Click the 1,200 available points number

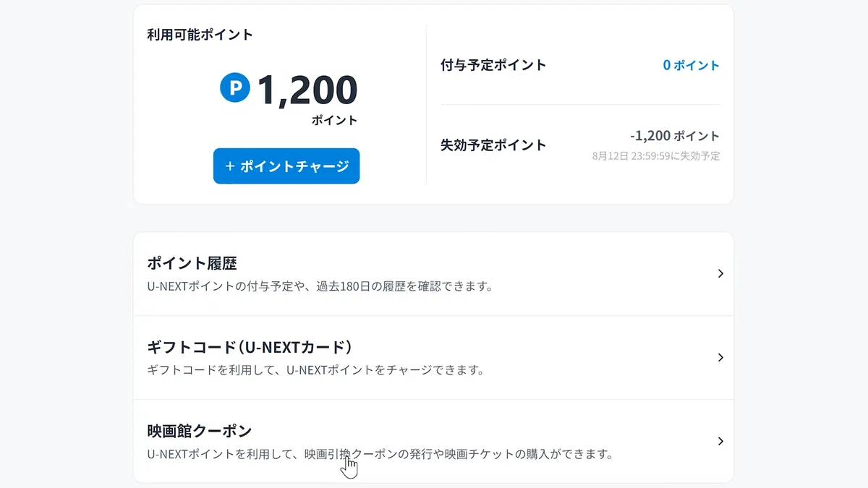(x=307, y=90)
